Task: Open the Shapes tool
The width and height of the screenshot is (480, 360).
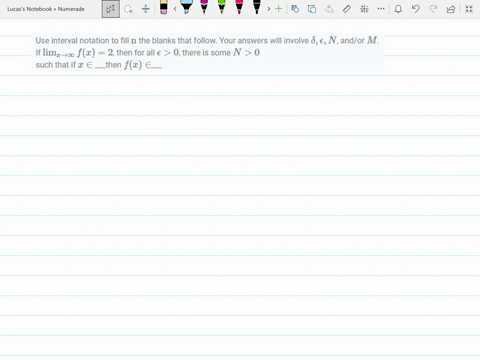Action: tap(295, 9)
